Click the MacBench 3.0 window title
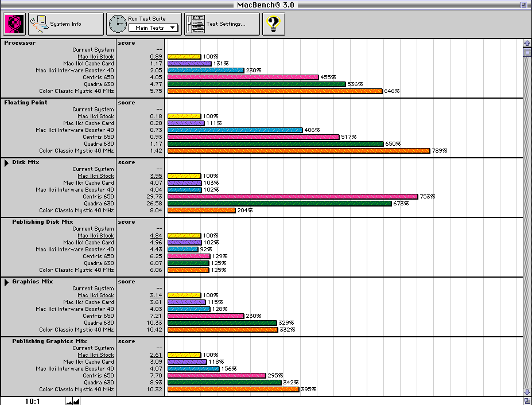The height and width of the screenshot is (405, 532). pos(266,5)
